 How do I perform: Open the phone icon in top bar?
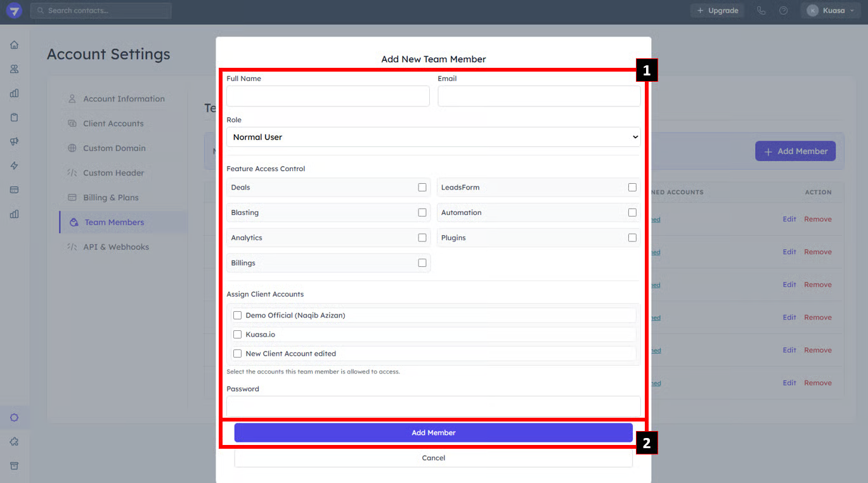coord(761,11)
